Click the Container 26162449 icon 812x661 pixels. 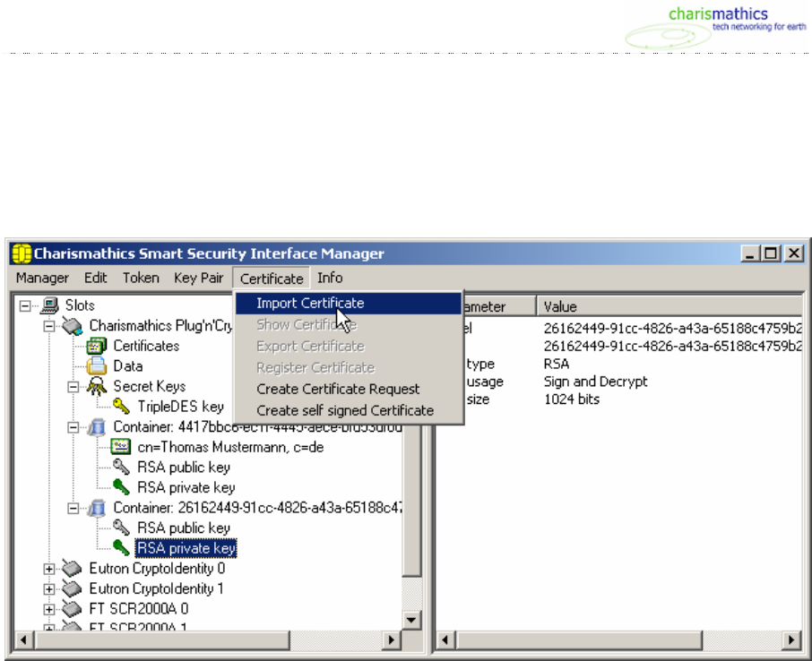coord(97,508)
